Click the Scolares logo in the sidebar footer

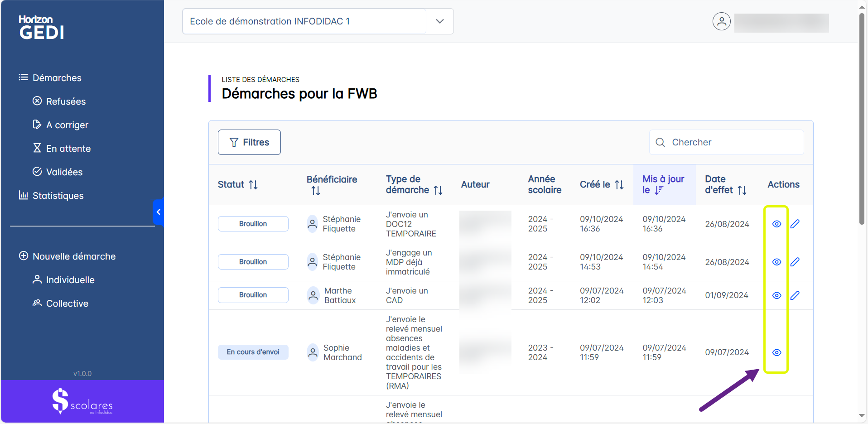click(82, 401)
